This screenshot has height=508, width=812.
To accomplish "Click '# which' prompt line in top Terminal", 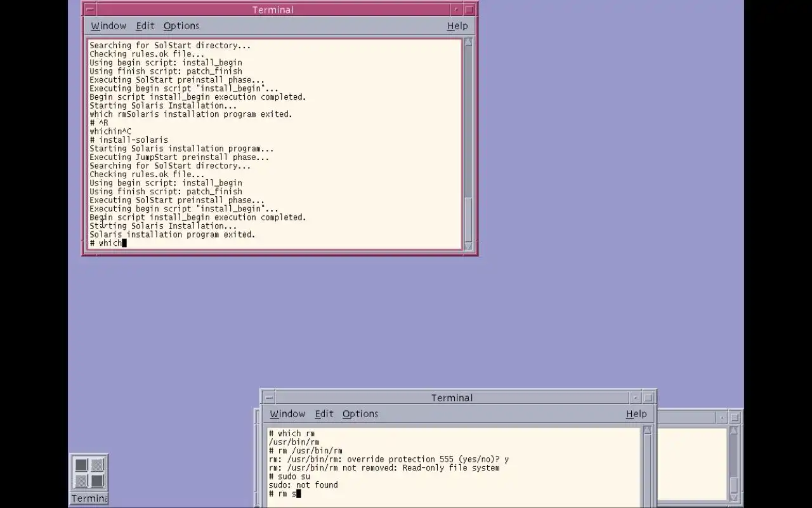I will (108, 243).
